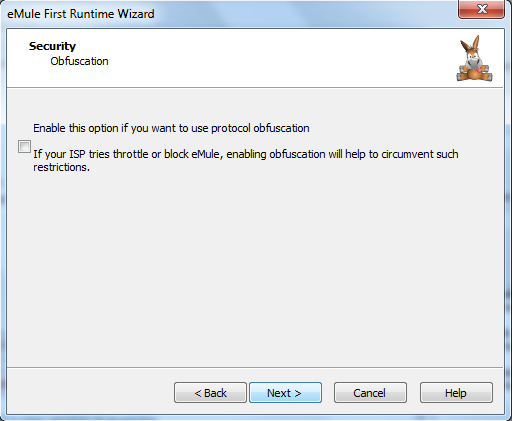
Task: Close the wizard with the red X
Action: tap(481, 9)
